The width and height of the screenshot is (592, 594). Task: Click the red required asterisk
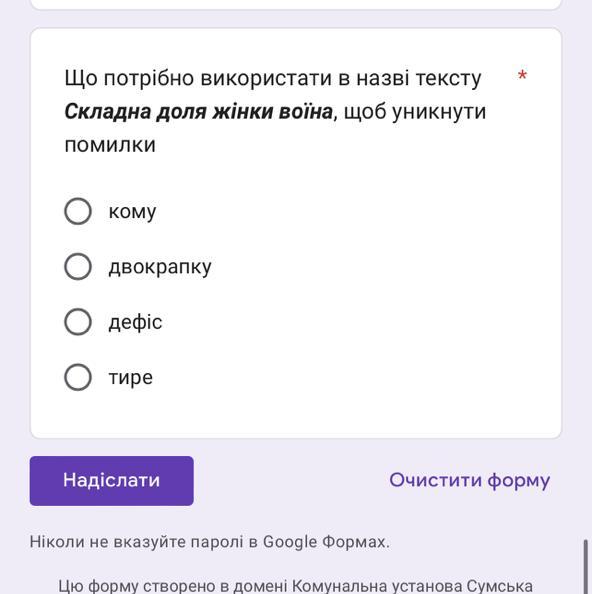pos(522,75)
